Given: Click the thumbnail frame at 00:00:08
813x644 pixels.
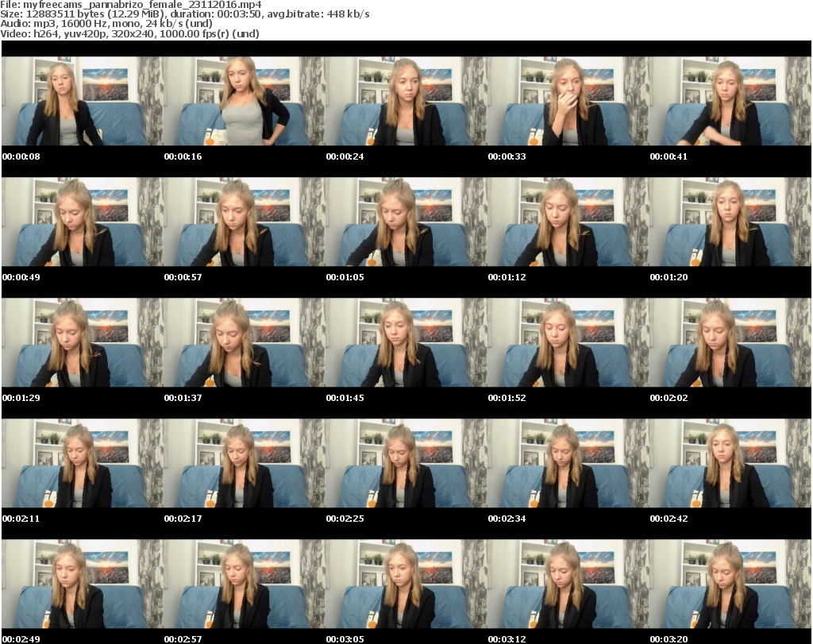Looking at the screenshot, I should pyautogui.click(x=83, y=101).
